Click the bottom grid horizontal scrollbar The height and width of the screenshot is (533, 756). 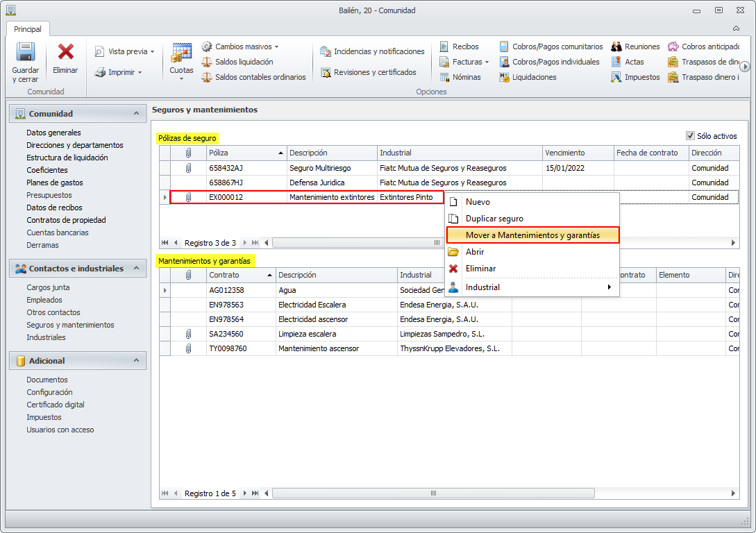click(433, 493)
